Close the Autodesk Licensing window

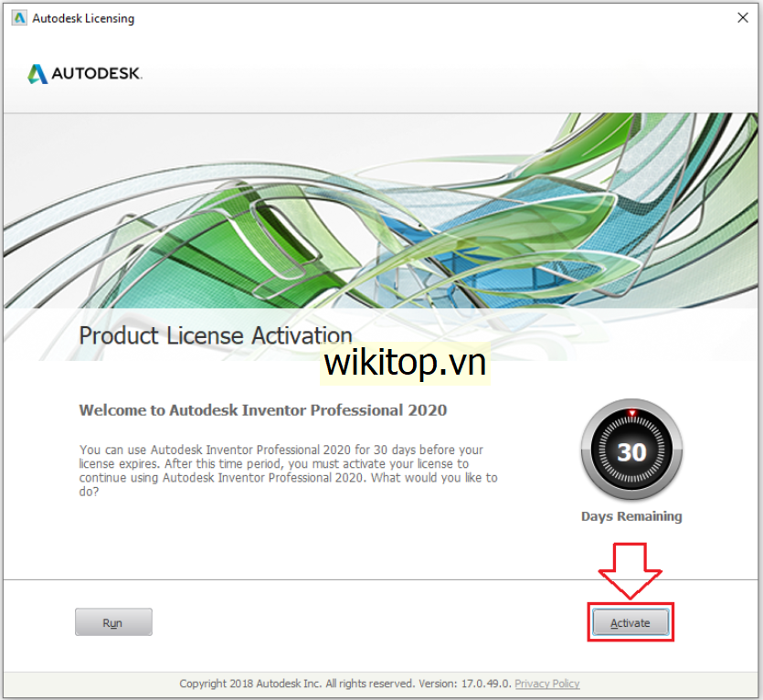pyautogui.click(x=743, y=18)
